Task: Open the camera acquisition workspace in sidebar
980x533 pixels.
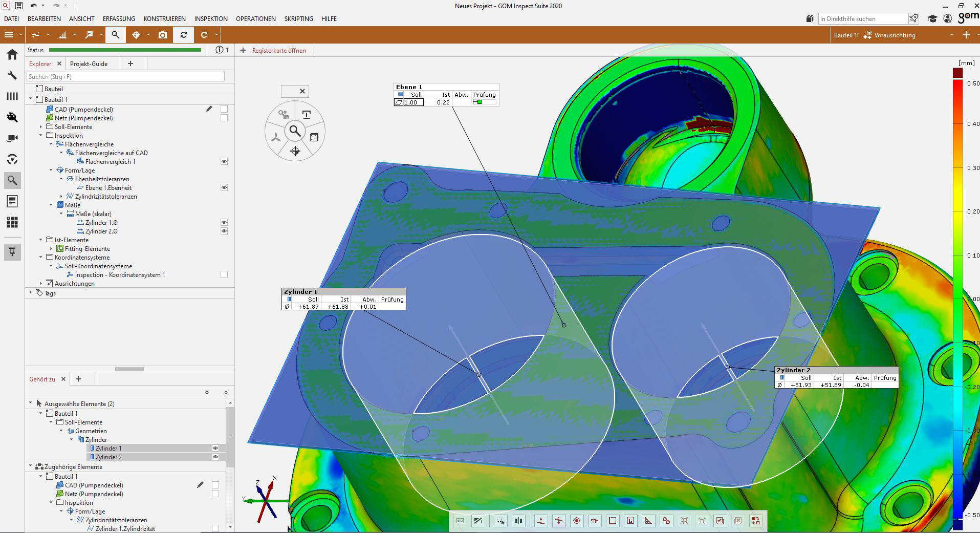Action: click(x=12, y=138)
